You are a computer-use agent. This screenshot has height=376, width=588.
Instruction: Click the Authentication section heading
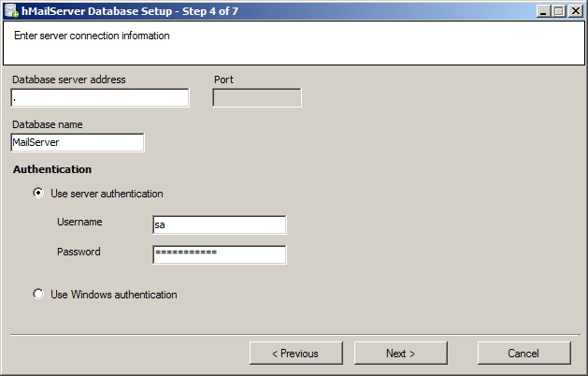pos(52,169)
